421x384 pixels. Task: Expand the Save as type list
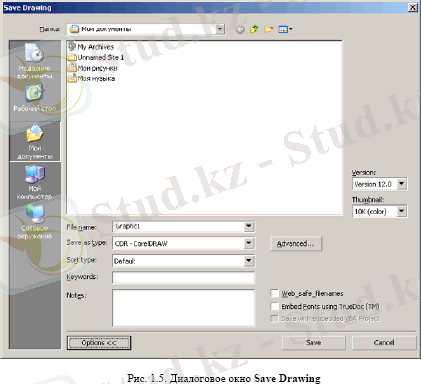click(249, 243)
